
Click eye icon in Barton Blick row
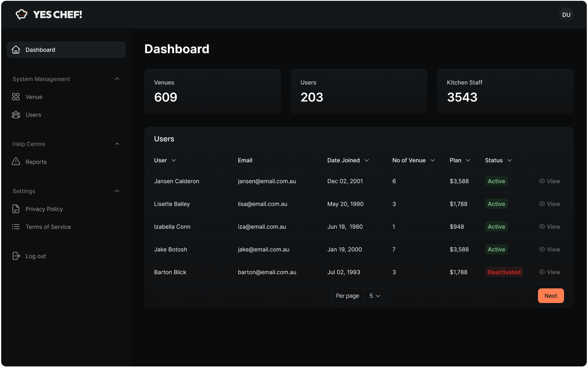pyautogui.click(x=542, y=272)
